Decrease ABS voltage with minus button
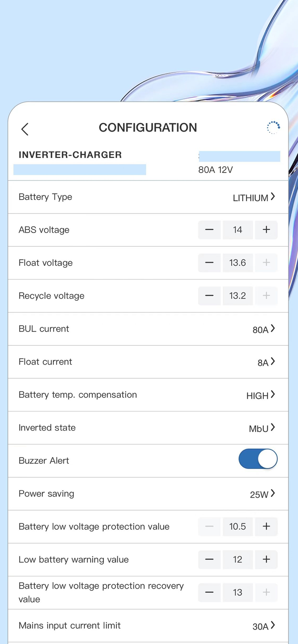Screen dimensions: 298x644 pyautogui.click(x=209, y=230)
